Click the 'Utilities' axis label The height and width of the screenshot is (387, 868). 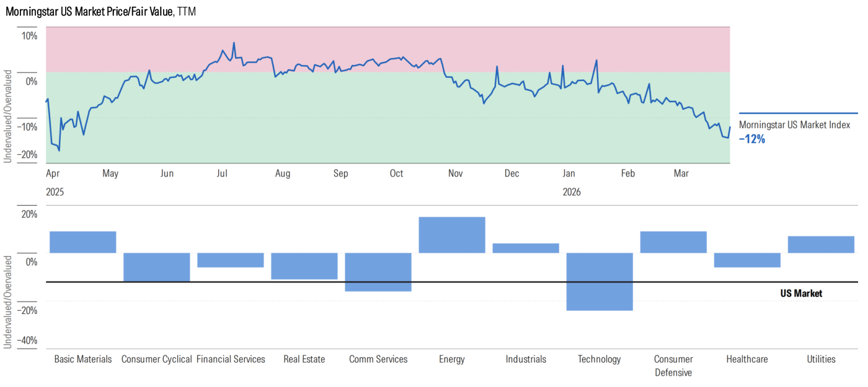point(821,359)
